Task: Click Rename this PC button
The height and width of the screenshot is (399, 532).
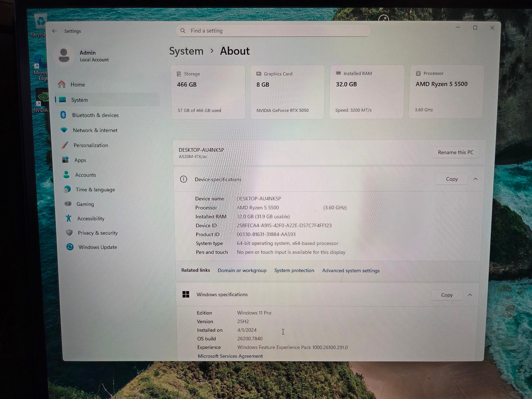Action: tap(456, 152)
